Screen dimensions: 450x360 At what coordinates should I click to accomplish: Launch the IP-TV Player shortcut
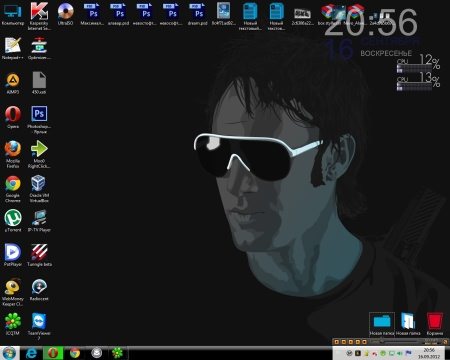(x=39, y=221)
